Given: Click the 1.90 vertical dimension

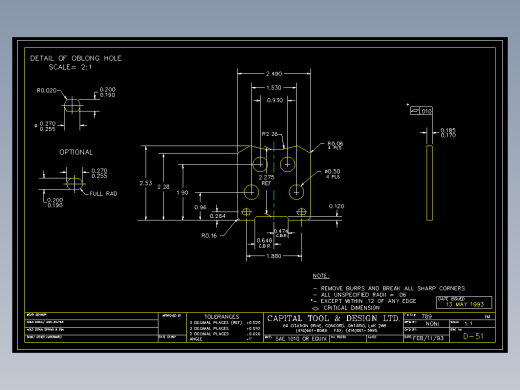Looking at the screenshot, I should click(x=182, y=193).
